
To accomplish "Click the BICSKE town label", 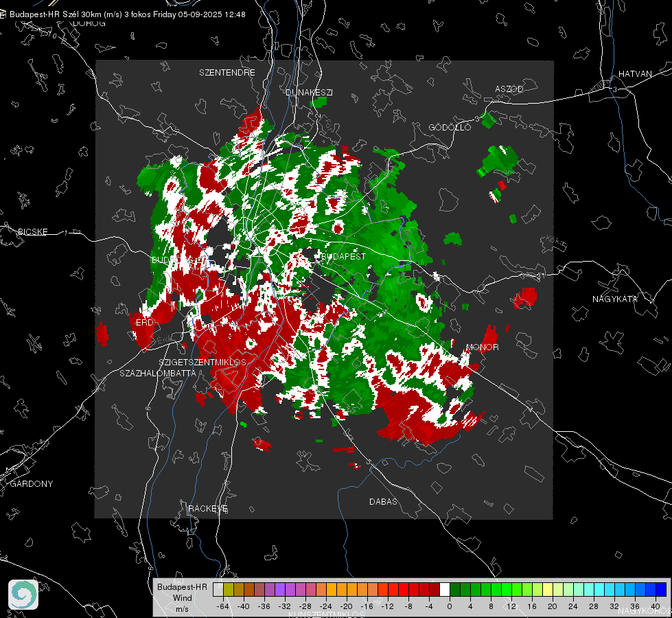I will click(32, 232).
